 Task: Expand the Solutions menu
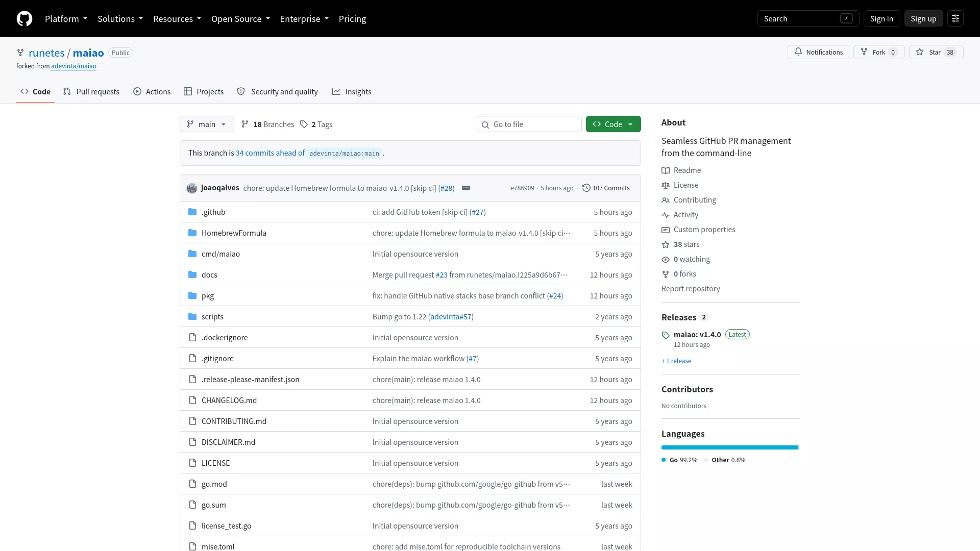120,19
